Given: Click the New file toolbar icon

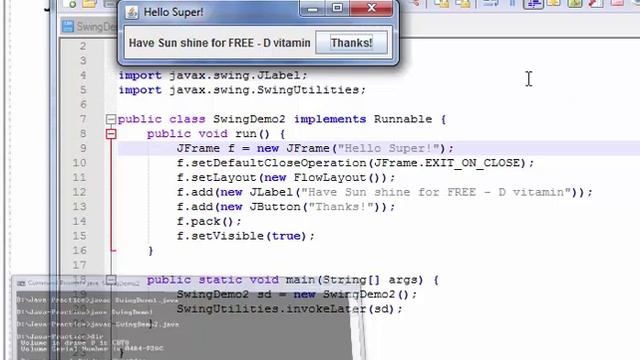Looking at the screenshot, I should 71,4.
